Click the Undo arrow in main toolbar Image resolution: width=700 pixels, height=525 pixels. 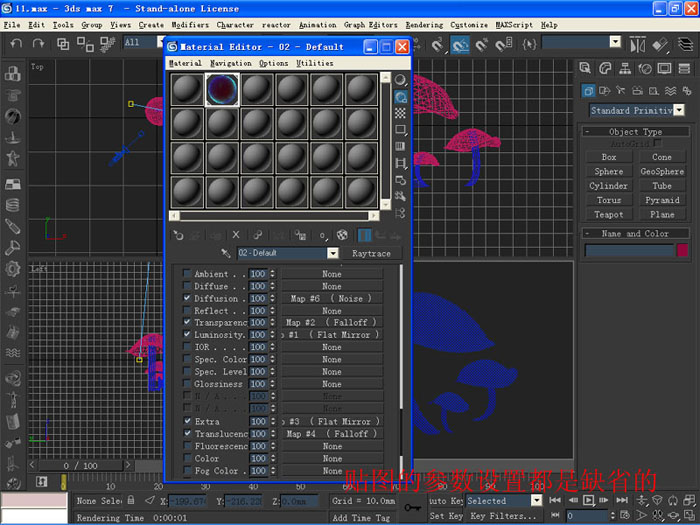(x=16, y=43)
